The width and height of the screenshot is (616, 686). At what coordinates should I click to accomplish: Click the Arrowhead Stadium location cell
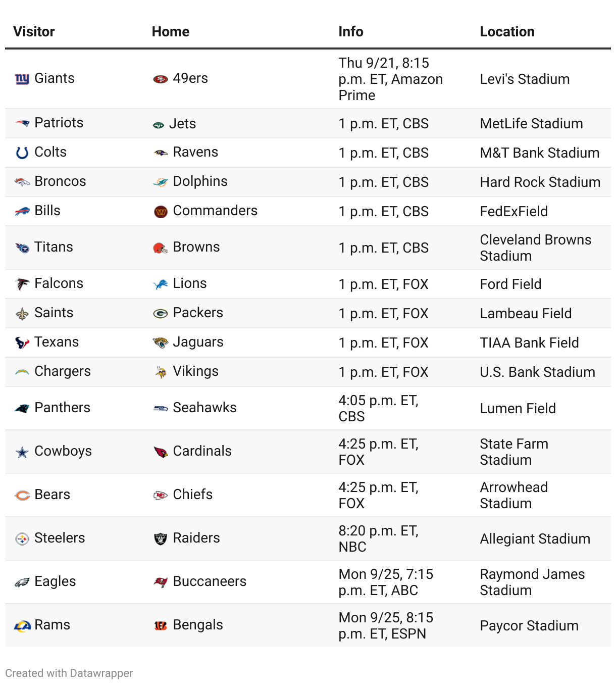click(514, 495)
